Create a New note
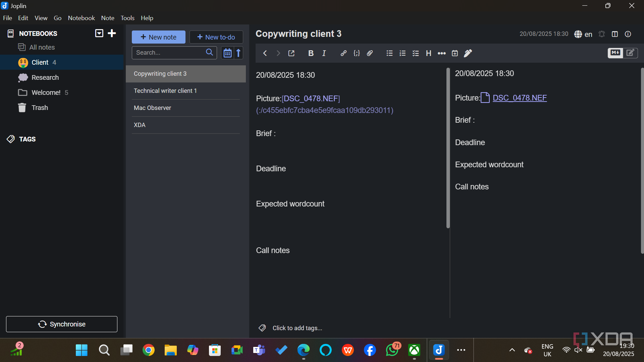The height and width of the screenshot is (362, 644). (x=159, y=37)
